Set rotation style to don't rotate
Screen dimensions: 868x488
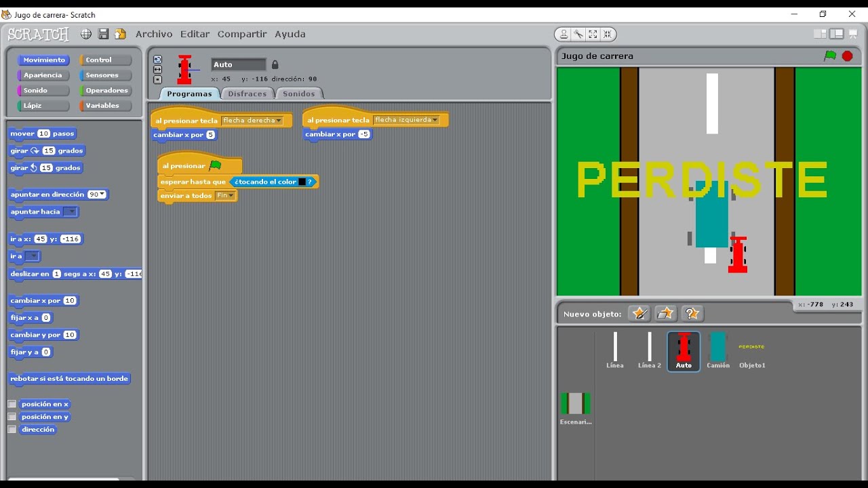[158, 79]
